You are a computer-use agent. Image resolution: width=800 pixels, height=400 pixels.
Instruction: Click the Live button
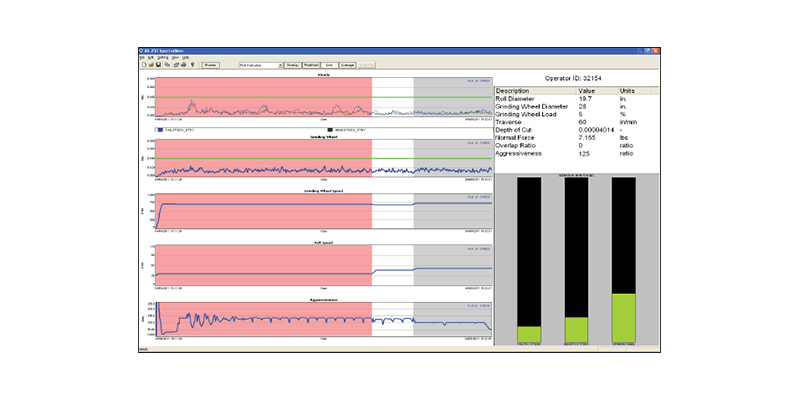point(330,65)
